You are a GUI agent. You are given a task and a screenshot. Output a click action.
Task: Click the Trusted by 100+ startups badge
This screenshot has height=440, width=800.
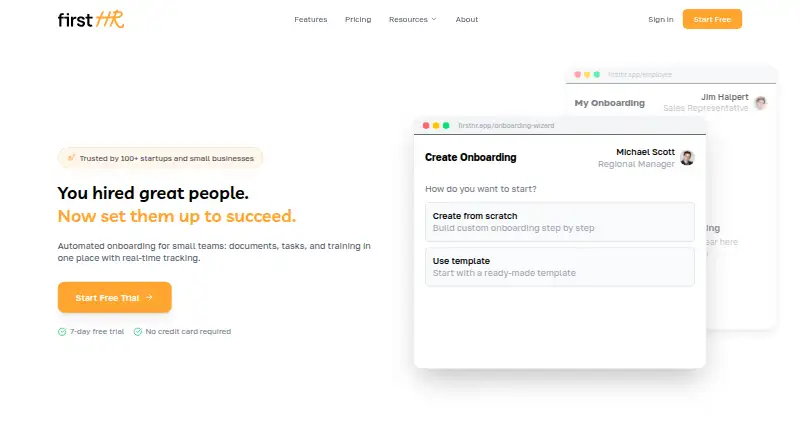point(160,158)
